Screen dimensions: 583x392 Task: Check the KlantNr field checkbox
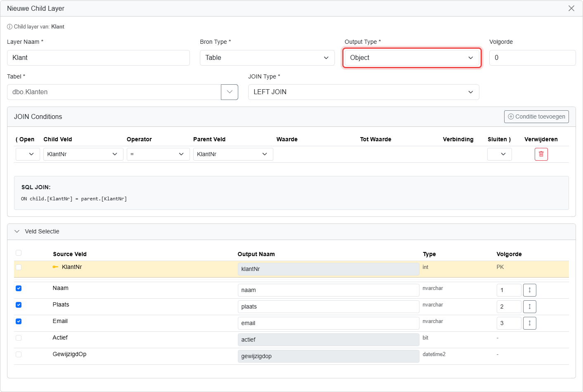pyautogui.click(x=19, y=267)
